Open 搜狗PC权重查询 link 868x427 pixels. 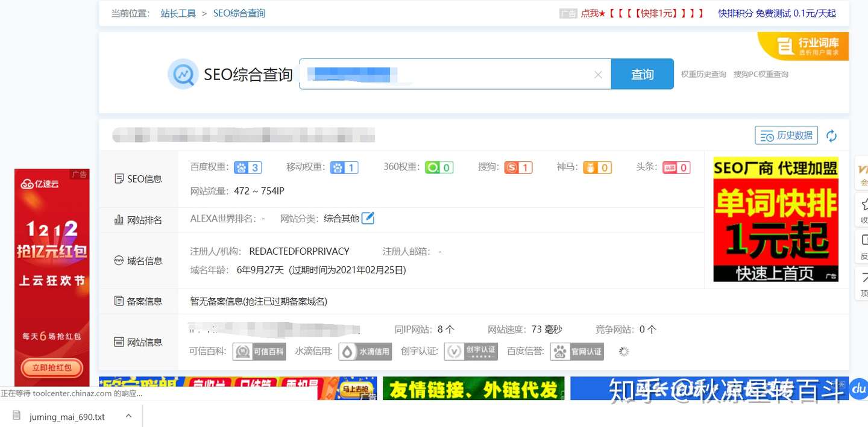pyautogui.click(x=761, y=75)
